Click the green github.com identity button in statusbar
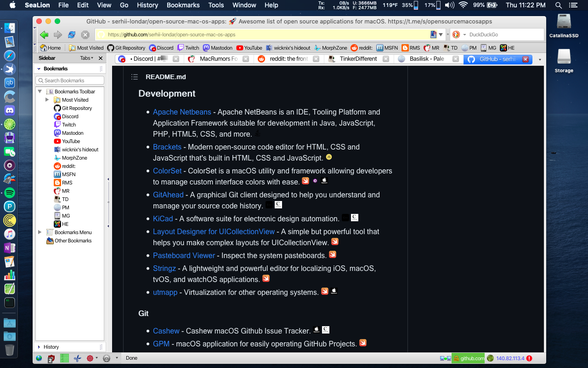 pyautogui.click(x=468, y=358)
